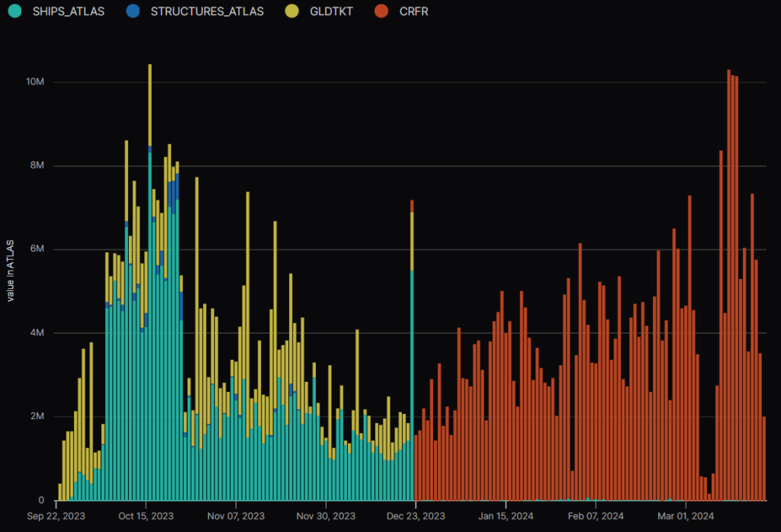This screenshot has height=532, width=781.
Task: Click the 10M y-axis label
Action: click(35, 82)
